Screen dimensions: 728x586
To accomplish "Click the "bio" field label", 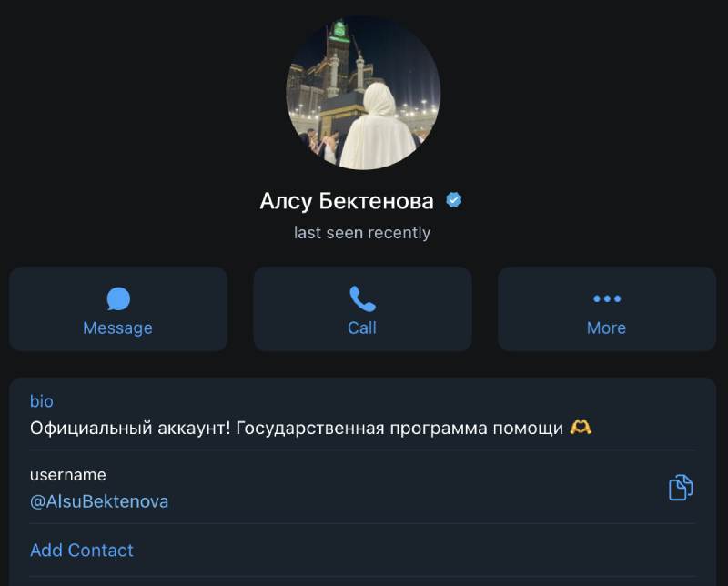I will coord(42,401).
